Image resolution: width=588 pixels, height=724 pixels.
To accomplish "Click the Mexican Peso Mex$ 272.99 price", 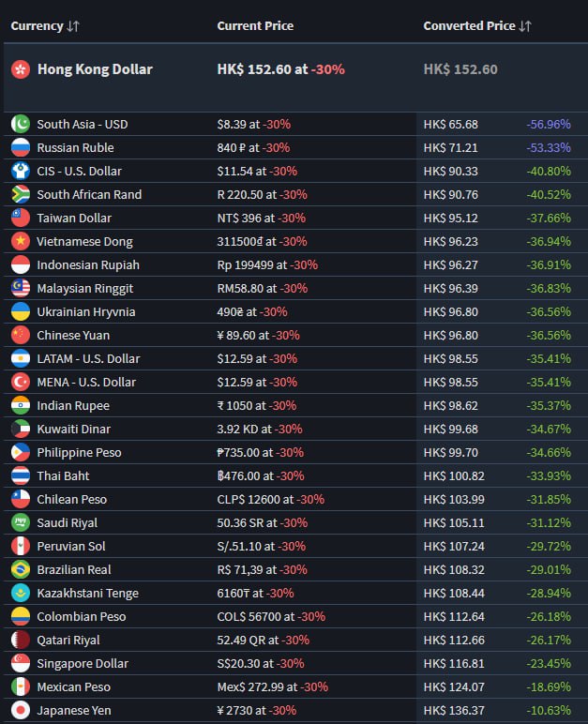I will (257, 687).
